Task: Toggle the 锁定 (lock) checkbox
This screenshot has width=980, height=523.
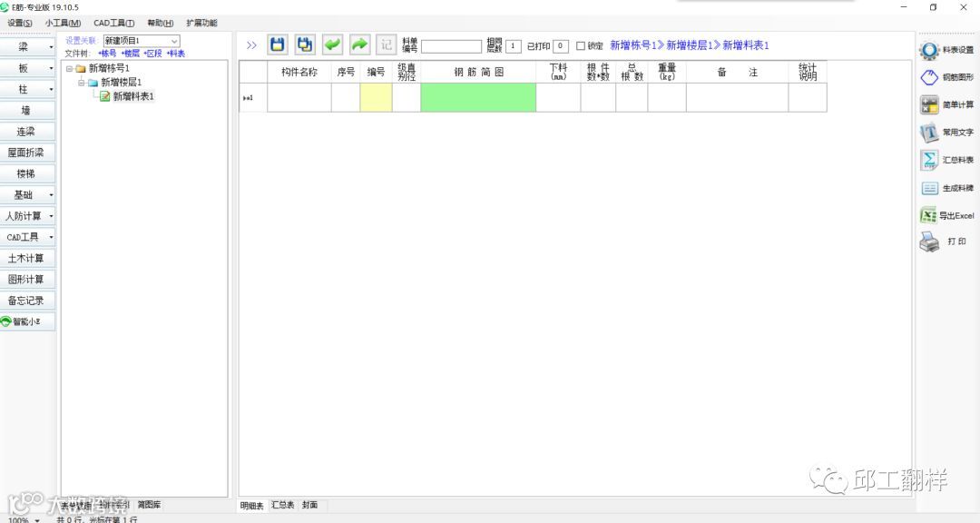Action: click(581, 45)
